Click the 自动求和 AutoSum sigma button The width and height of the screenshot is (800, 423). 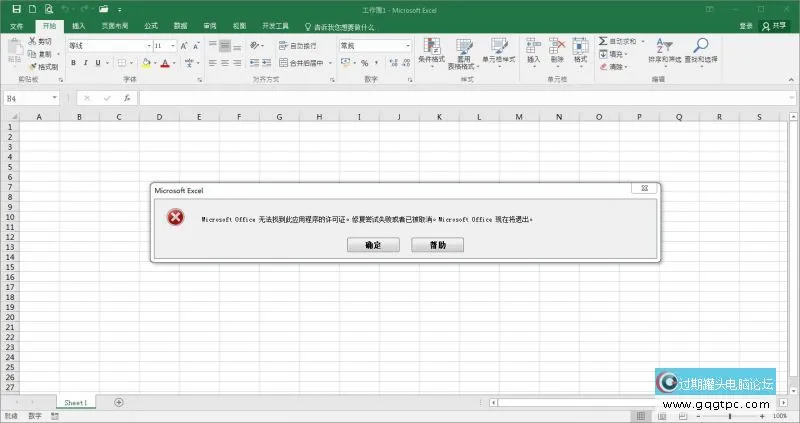click(x=617, y=41)
